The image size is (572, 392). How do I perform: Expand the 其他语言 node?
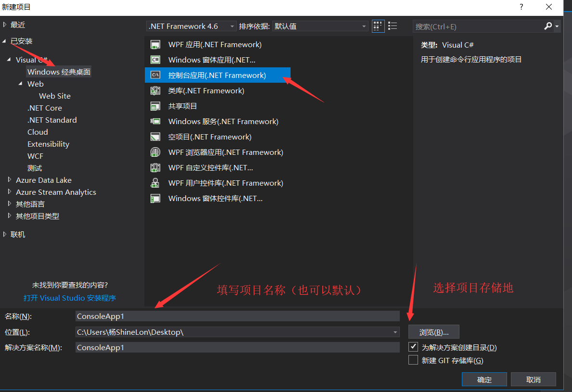(10, 203)
